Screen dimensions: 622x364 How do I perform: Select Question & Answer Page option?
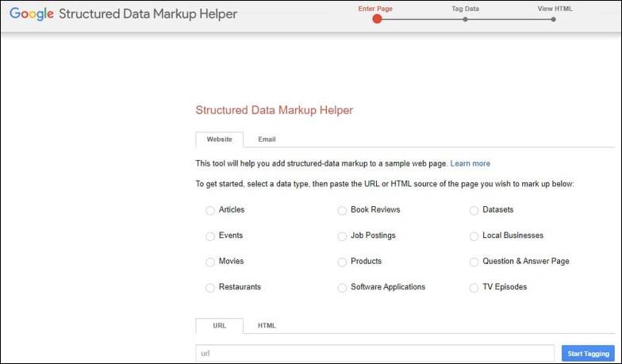pos(474,262)
